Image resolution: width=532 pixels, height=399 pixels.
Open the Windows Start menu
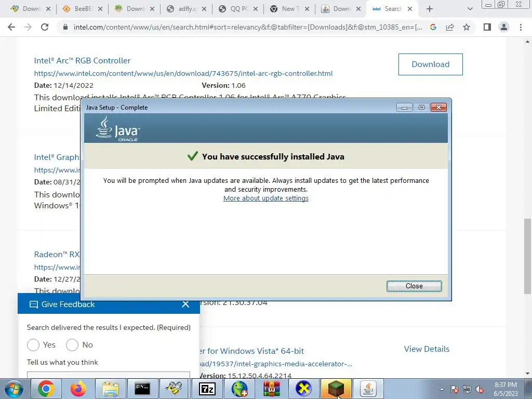(x=14, y=389)
